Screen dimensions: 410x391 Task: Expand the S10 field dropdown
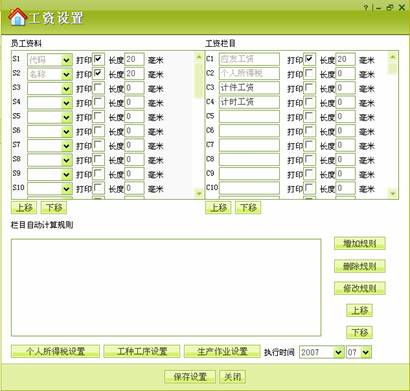click(67, 189)
